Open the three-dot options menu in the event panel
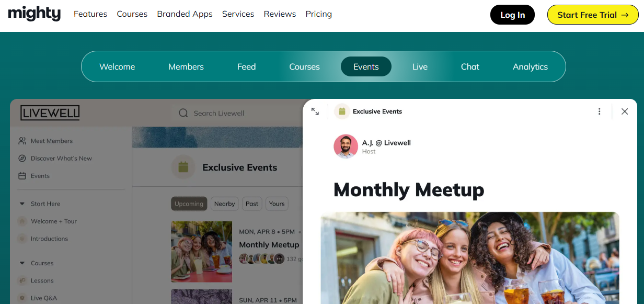This screenshot has width=644, height=304. coord(599,111)
